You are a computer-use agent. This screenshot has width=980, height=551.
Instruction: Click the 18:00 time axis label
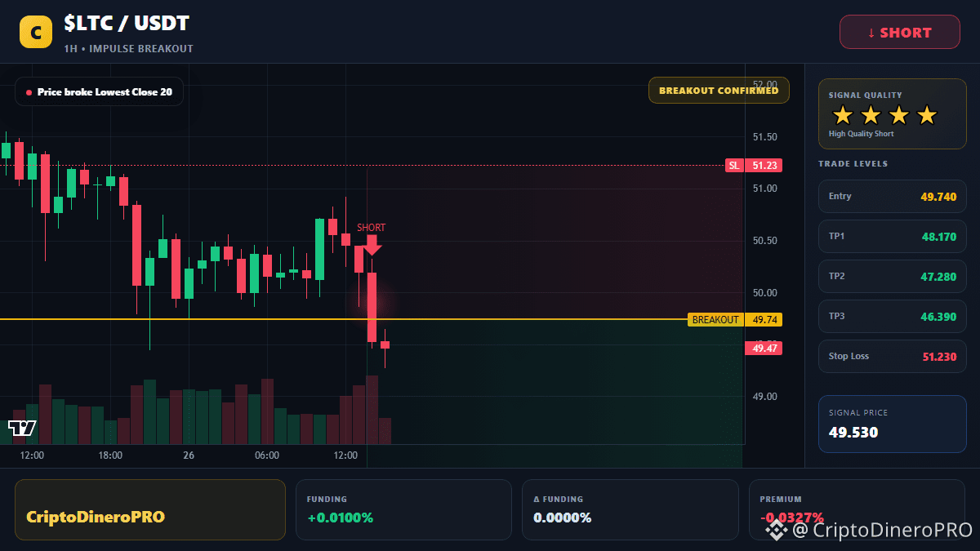pyautogui.click(x=110, y=455)
